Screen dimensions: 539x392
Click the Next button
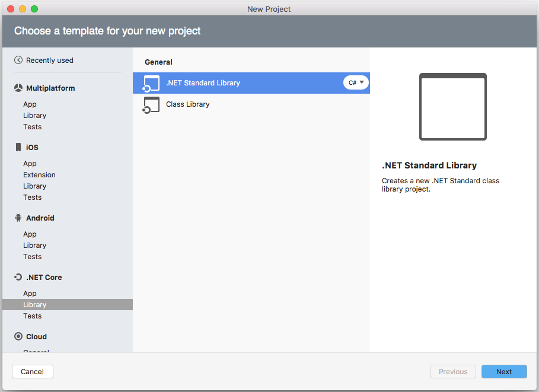tap(504, 371)
